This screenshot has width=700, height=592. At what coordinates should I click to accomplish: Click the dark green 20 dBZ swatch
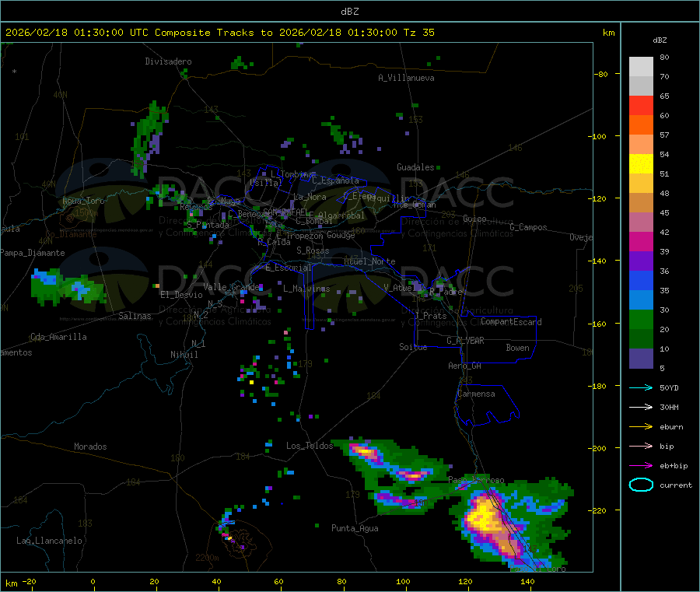[x=641, y=338]
